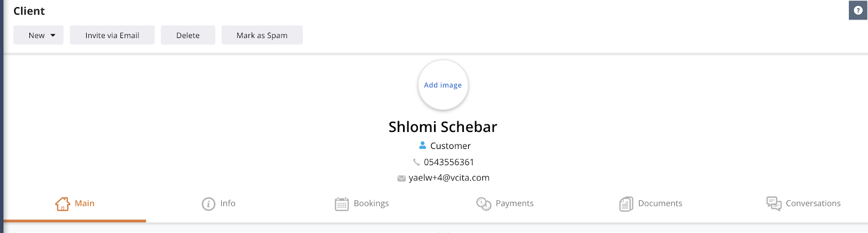
Task: Click the Documents pages icon
Action: pos(626,204)
